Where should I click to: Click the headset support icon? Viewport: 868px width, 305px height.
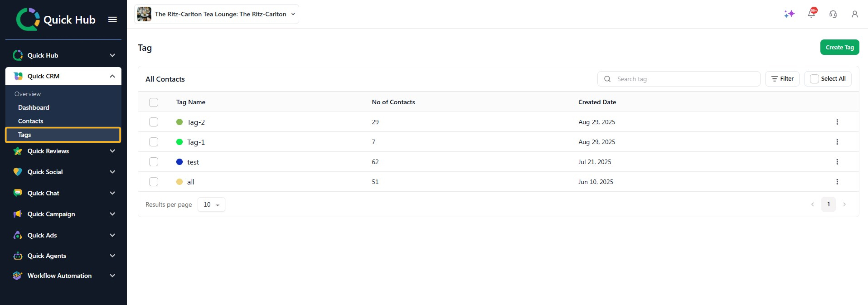833,14
